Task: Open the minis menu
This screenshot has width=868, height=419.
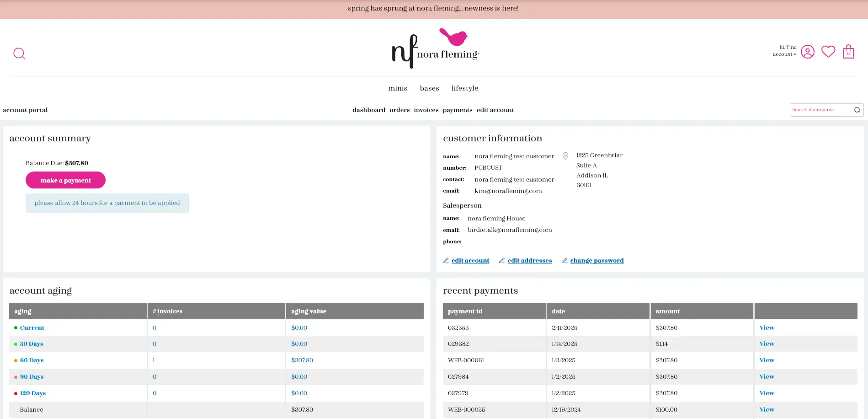Action: click(398, 88)
